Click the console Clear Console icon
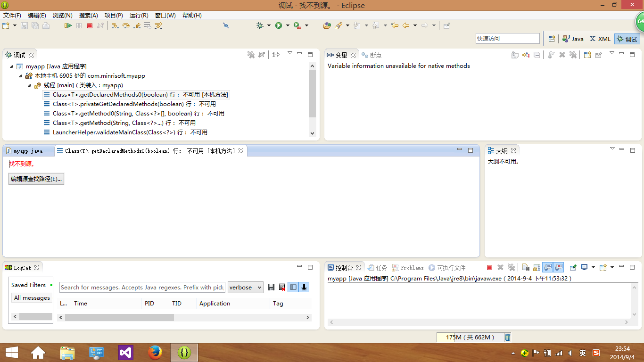Viewport: 644px width, 362px height. (x=526, y=267)
